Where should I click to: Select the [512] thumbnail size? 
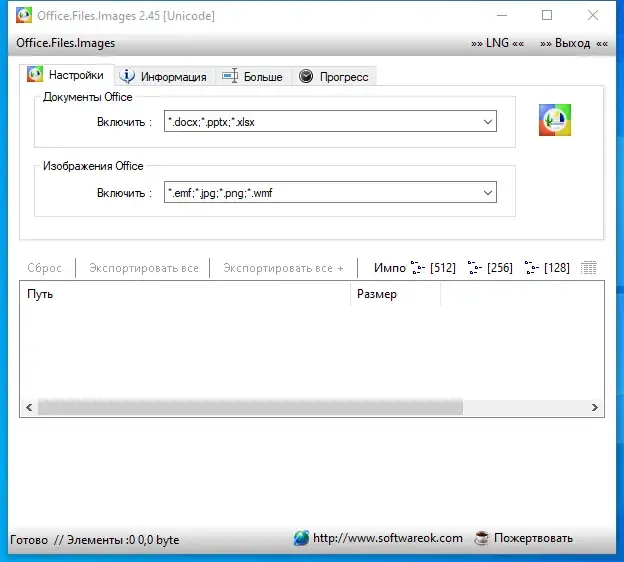pos(433,268)
